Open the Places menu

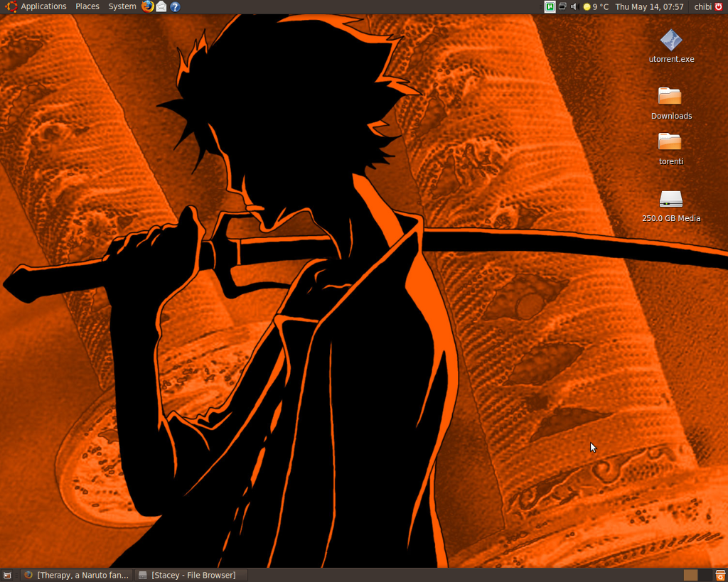(87, 6)
